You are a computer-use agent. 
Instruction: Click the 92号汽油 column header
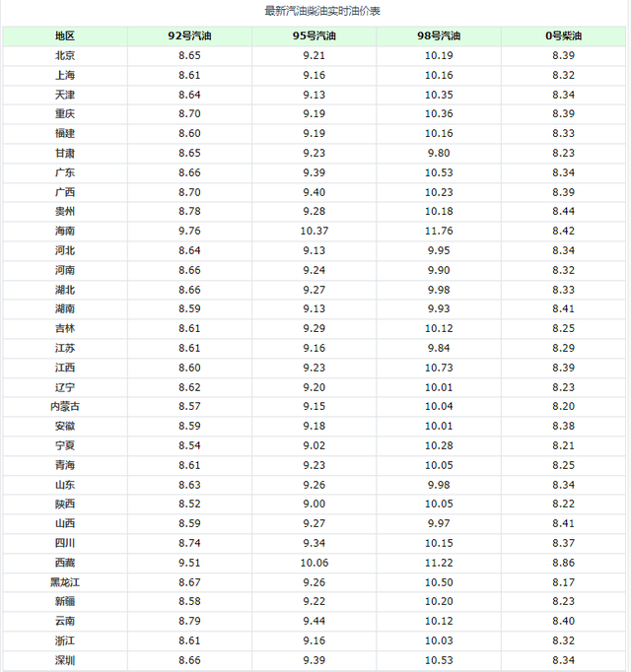point(189,36)
